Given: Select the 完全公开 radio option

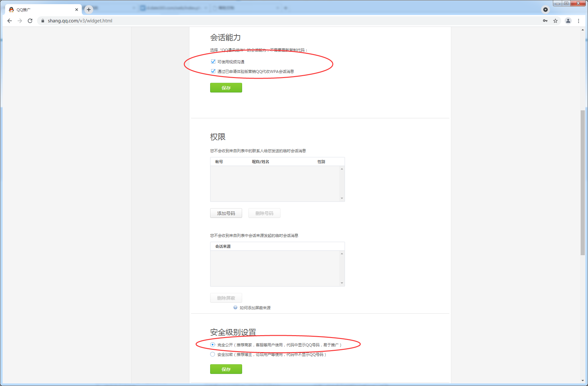Looking at the screenshot, I should (x=213, y=345).
